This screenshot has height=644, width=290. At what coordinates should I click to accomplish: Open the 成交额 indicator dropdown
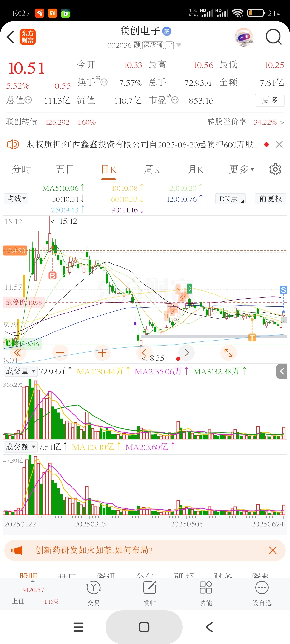point(20,447)
